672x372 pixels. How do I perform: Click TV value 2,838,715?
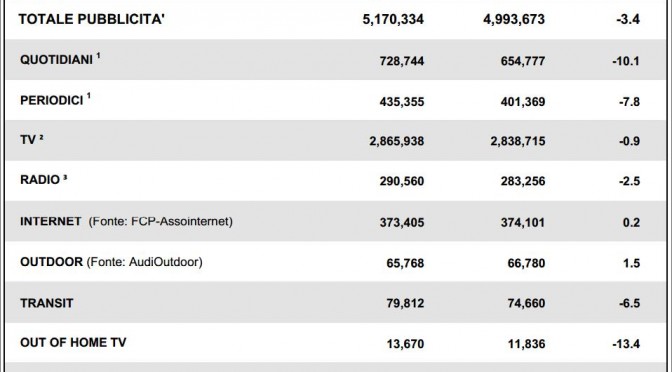point(518,141)
